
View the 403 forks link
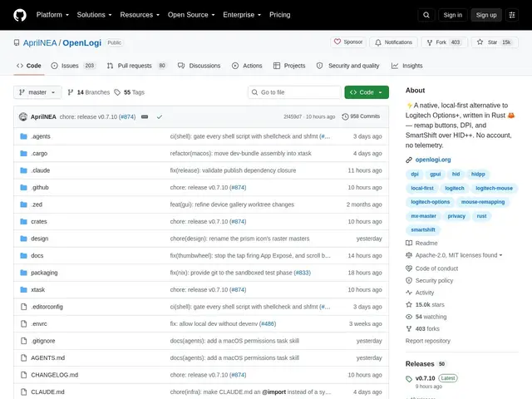[422, 329]
